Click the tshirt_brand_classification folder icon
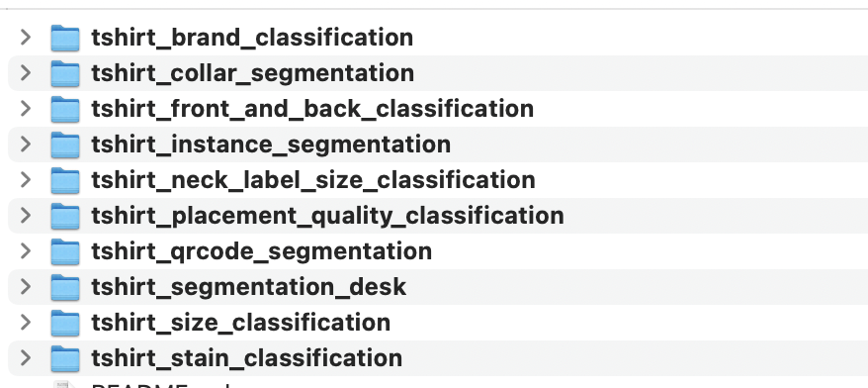 pyautogui.click(x=65, y=38)
